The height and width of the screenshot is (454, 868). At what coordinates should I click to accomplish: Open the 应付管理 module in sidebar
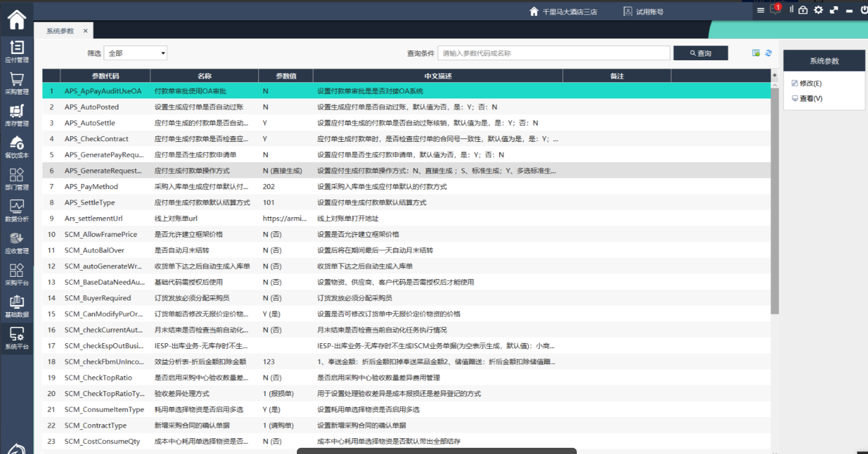point(17,51)
